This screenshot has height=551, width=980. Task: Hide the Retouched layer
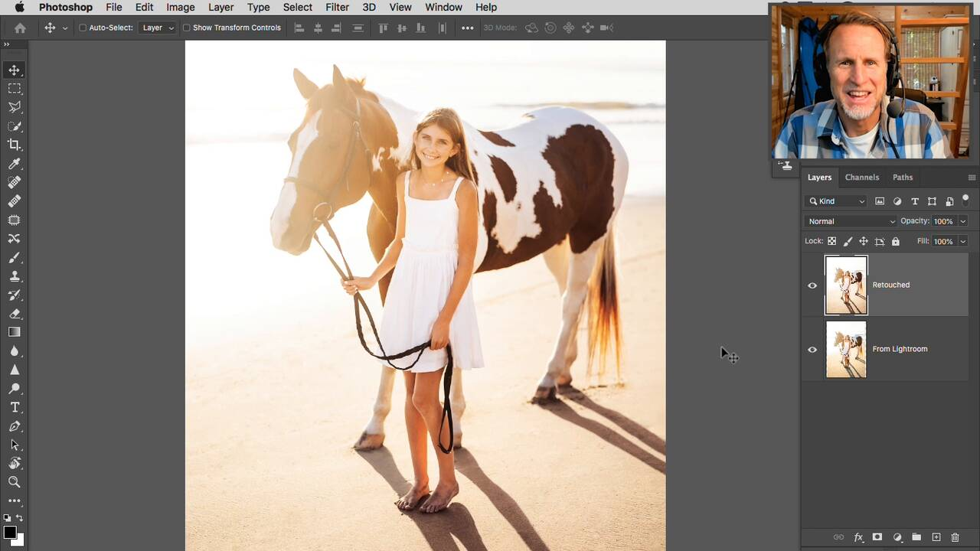click(x=812, y=285)
